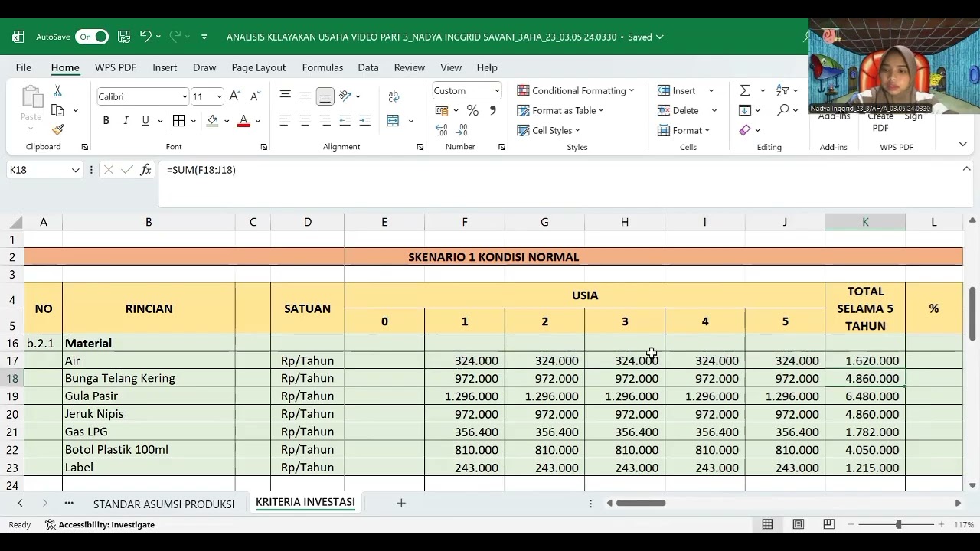This screenshot has height=551, width=980.
Task: Decrease the cell indent
Action: coord(345,121)
